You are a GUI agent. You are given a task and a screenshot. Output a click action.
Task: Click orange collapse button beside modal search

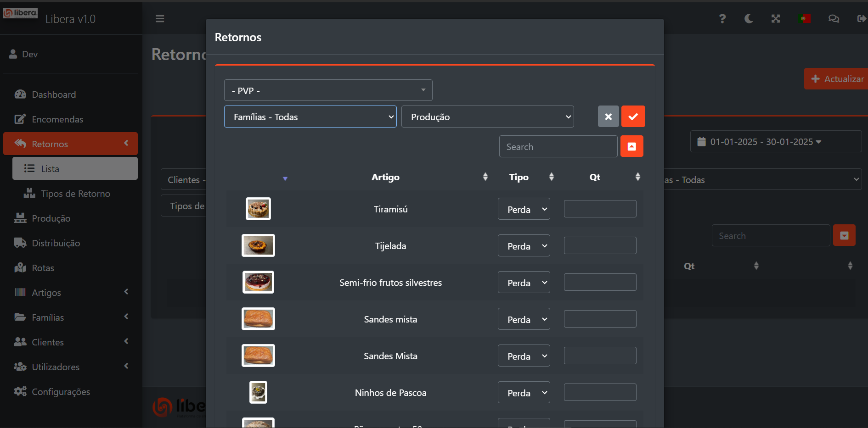point(631,146)
